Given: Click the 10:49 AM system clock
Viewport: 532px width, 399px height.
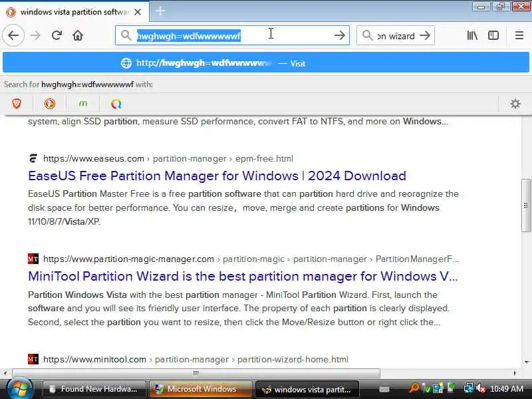Looking at the screenshot, I should 507,389.
